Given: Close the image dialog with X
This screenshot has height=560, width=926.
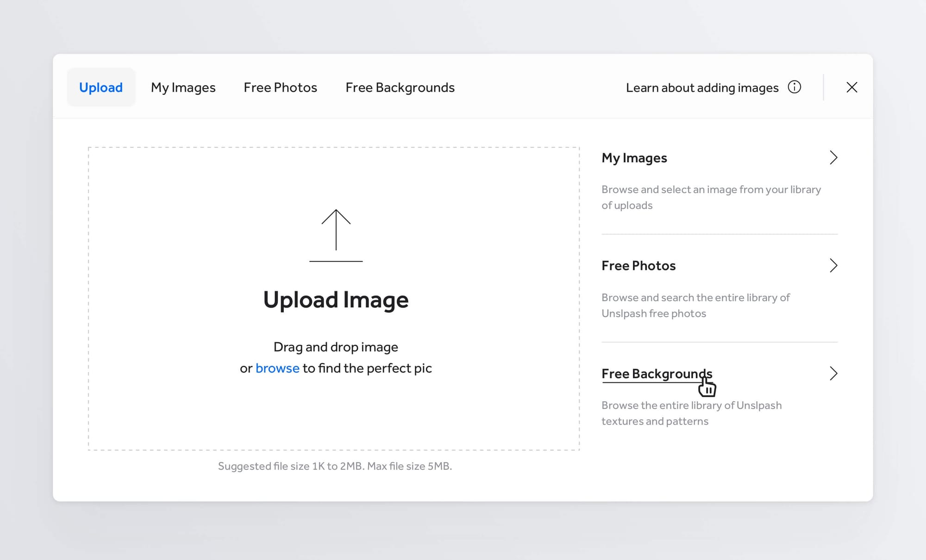Looking at the screenshot, I should click(x=851, y=87).
